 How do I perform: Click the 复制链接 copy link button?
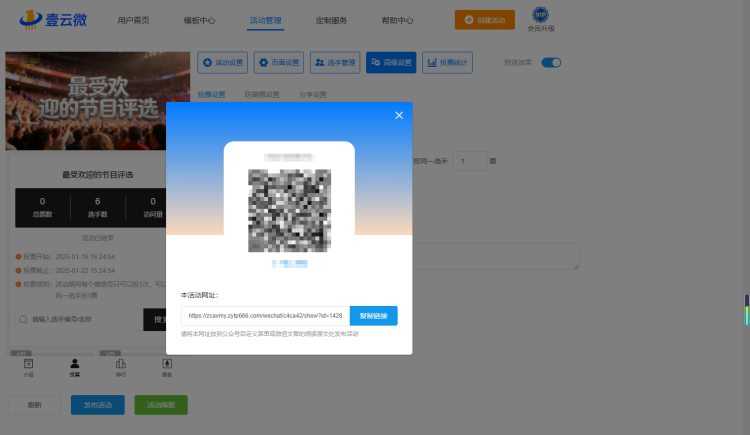(374, 316)
